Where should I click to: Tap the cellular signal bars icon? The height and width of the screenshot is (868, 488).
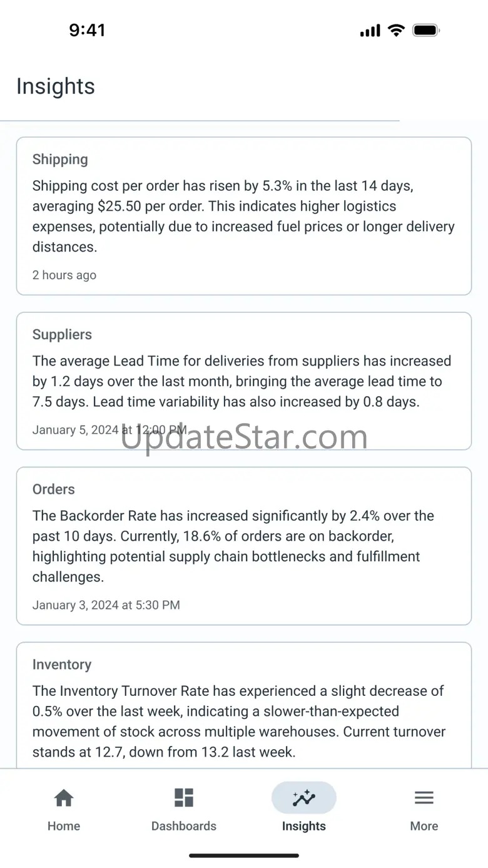(370, 31)
